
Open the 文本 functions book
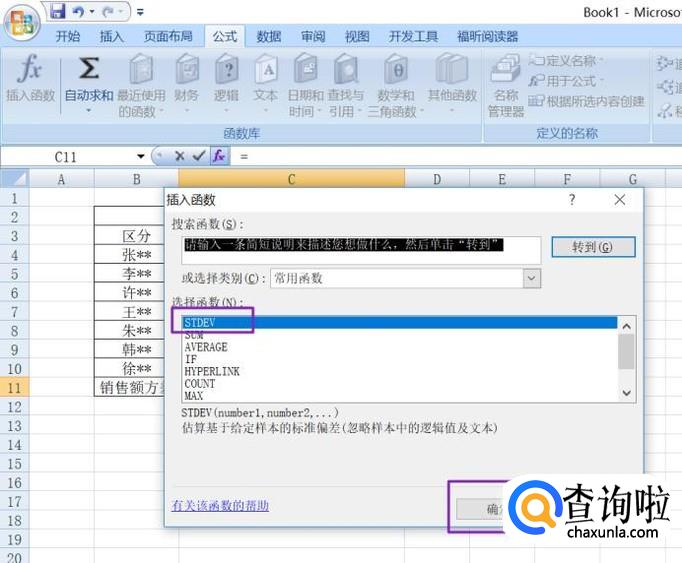266,83
